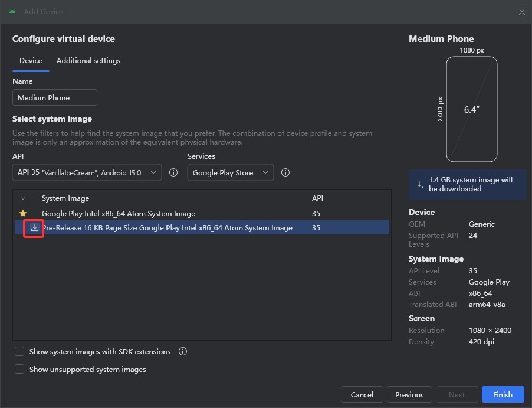532x408 pixels.
Task: Open the info icon beside API dropdown
Action: (x=173, y=172)
